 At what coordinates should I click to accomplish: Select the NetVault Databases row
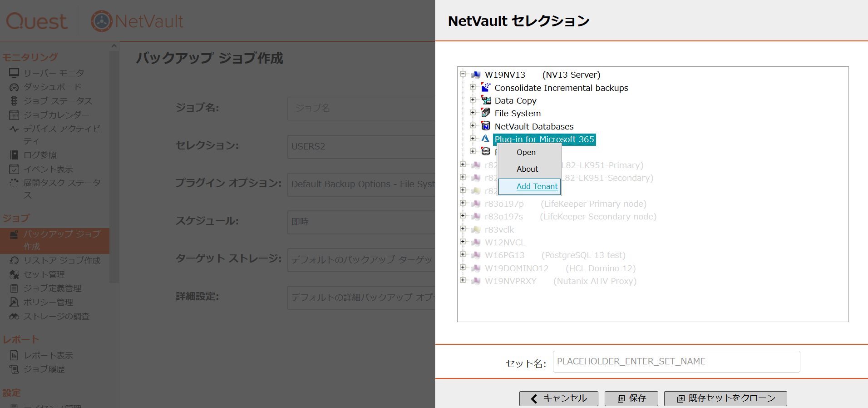(534, 126)
